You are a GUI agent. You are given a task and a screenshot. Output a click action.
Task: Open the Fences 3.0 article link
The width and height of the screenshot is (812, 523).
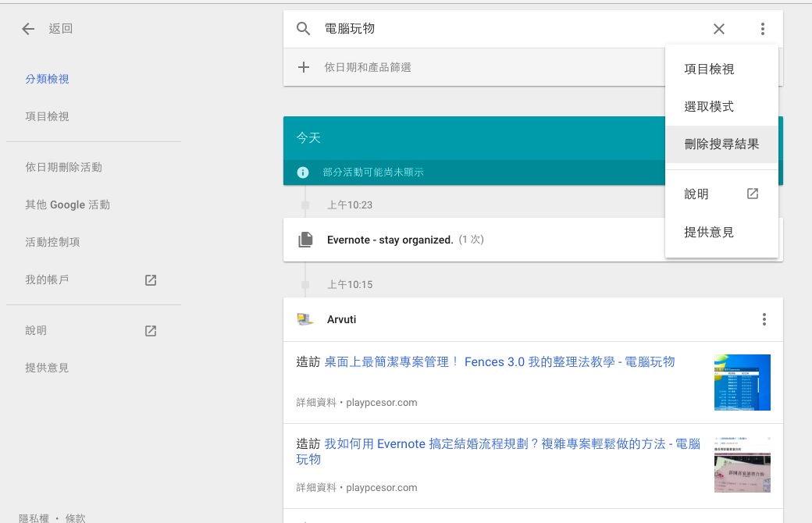coord(500,362)
